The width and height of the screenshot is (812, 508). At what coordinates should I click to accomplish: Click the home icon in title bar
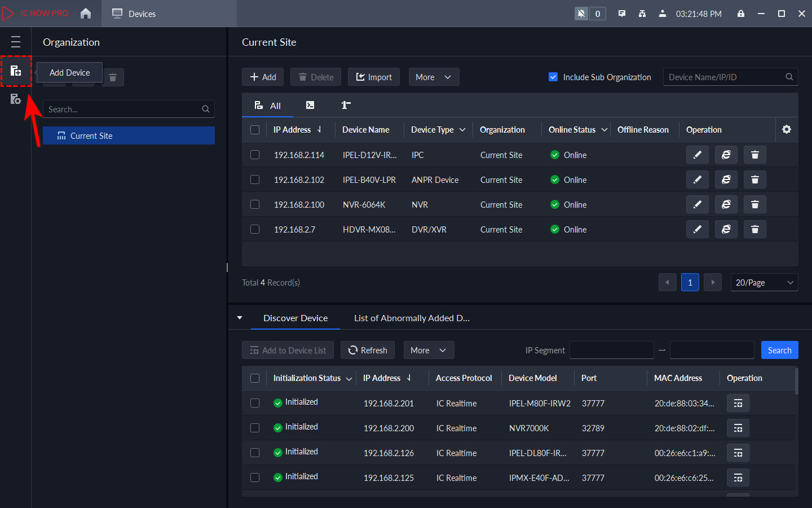(x=86, y=14)
